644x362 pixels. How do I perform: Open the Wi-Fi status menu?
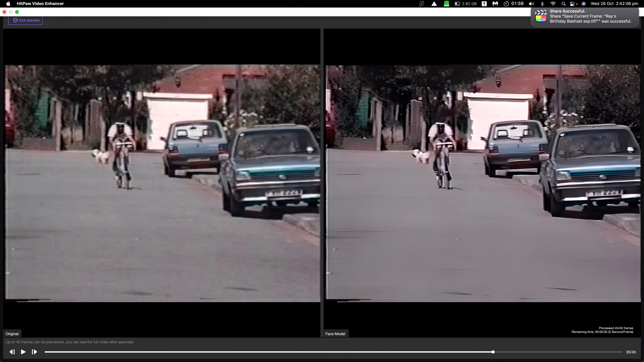pyautogui.click(x=553, y=3)
